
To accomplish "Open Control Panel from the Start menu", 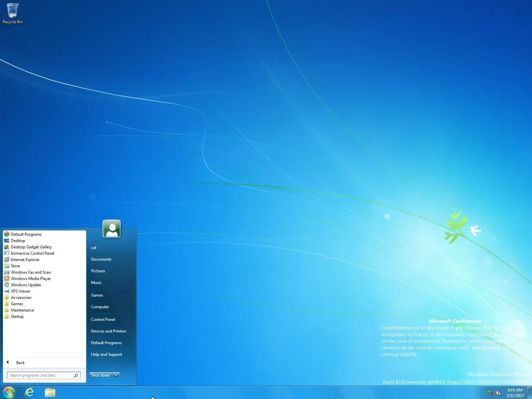I will click(x=103, y=320).
